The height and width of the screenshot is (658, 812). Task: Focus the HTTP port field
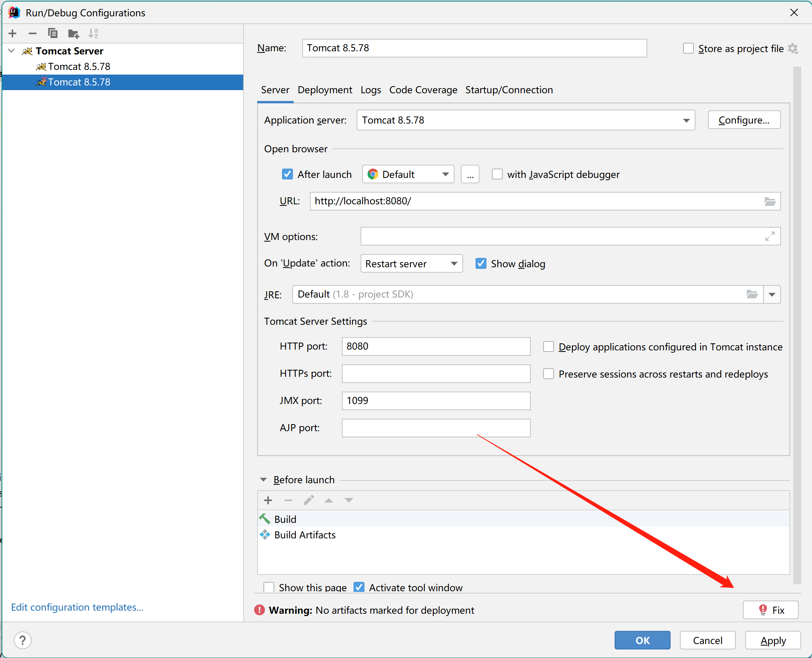coord(436,346)
